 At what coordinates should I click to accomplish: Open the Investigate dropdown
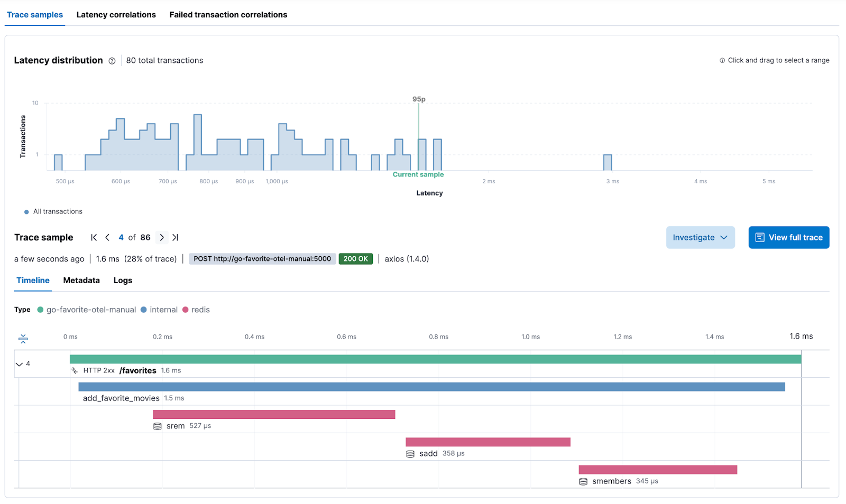click(x=700, y=238)
